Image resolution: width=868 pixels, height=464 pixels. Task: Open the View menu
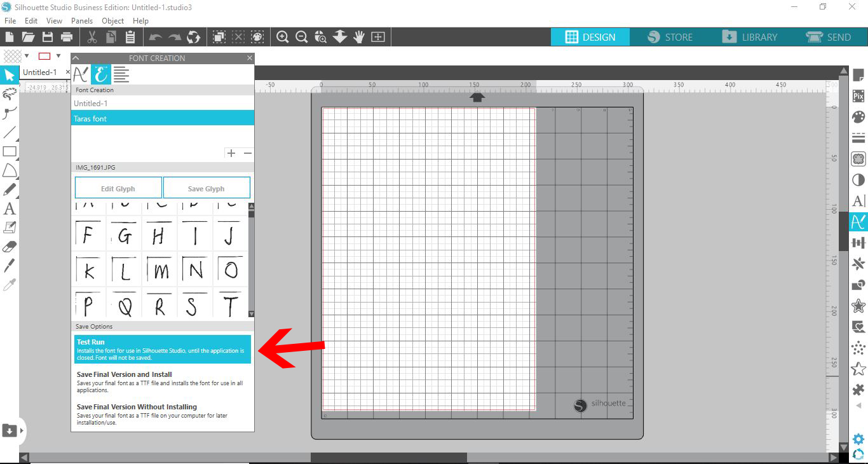coord(54,21)
